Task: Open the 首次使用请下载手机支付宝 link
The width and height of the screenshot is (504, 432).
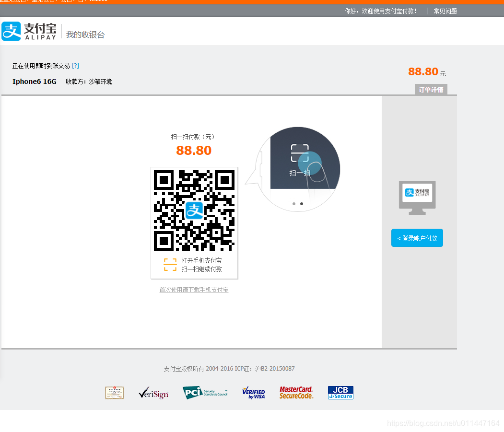Action: (x=194, y=290)
